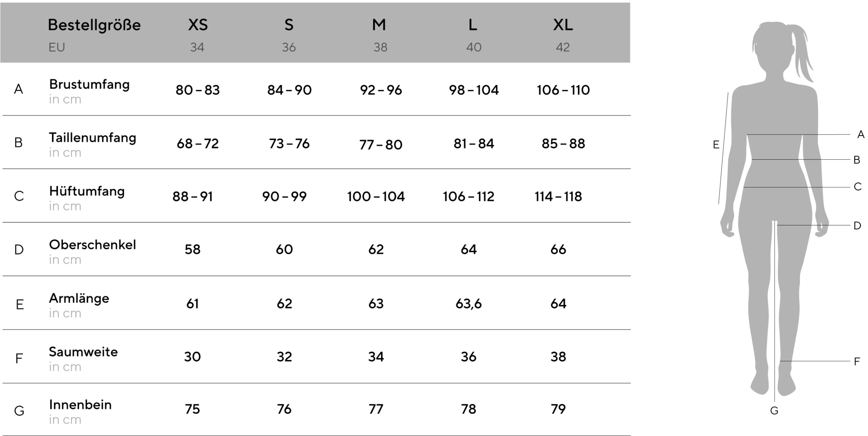
Task: Click the XS size column header
Action: (x=198, y=25)
